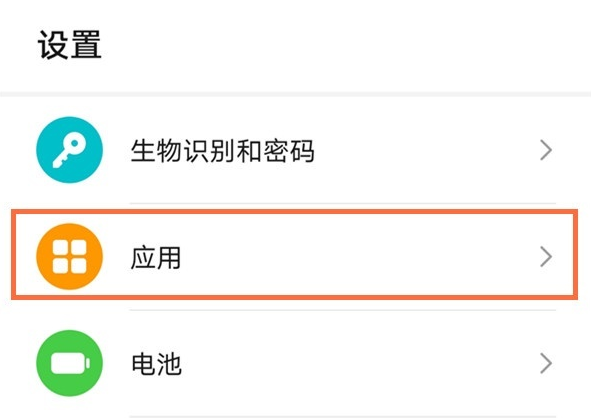Click the chevron in the 应用 row
Screen dimensions: 591x418
click(546, 257)
